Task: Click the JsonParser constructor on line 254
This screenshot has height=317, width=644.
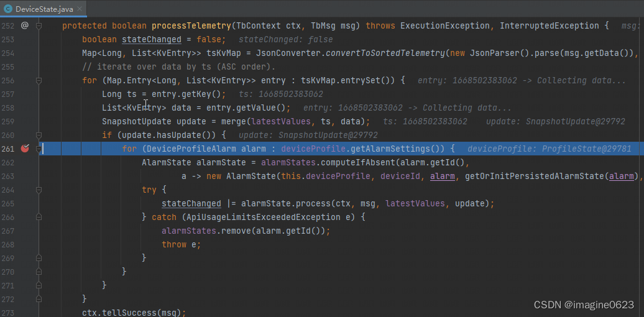Action: [x=495, y=53]
